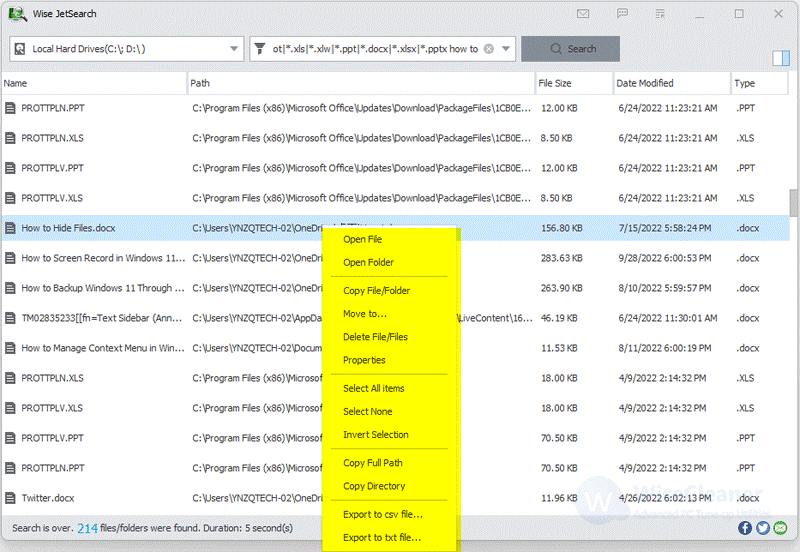This screenshot has height=552, width=800.
Task: Click the 46.19 KB file size cell
Action: coord(559,318)
